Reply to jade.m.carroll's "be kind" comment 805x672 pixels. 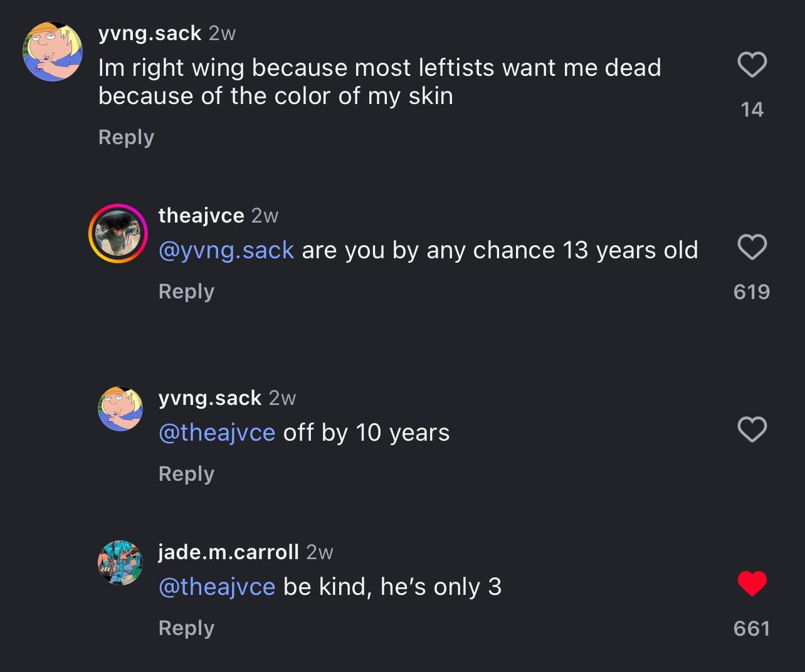tap(186, 628)
